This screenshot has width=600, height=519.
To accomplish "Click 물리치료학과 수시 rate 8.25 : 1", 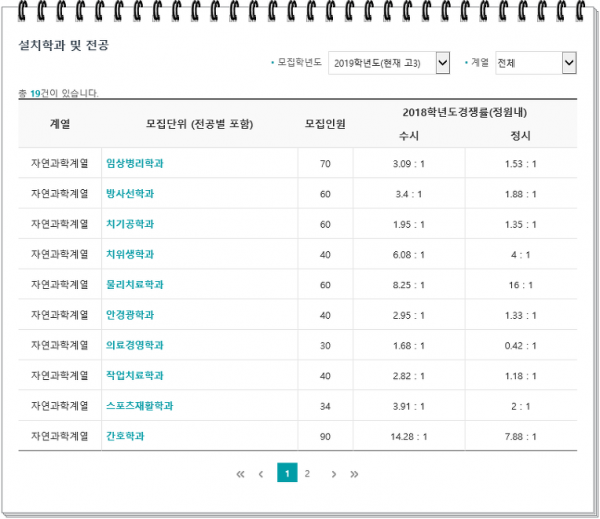I will click(409, 285).
